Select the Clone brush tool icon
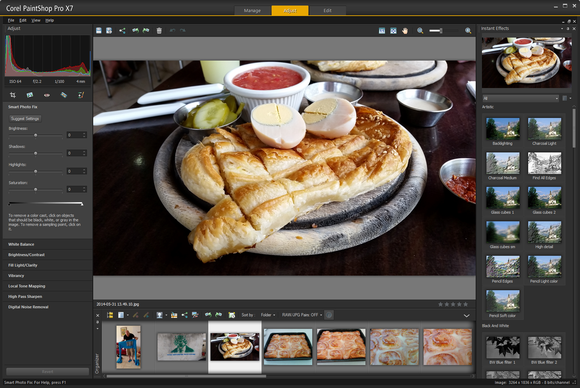The height and width of the screenshot is (388, 580). pos(81,95)
